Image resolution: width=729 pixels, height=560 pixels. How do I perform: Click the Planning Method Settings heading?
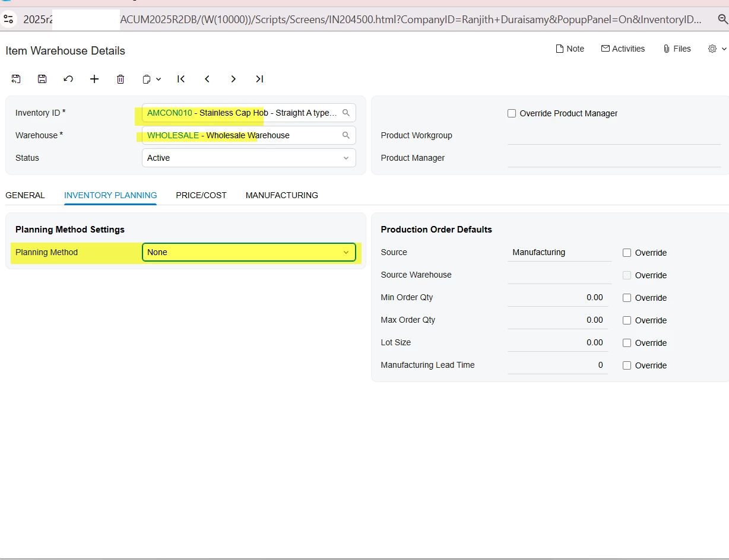pos(70,230)
